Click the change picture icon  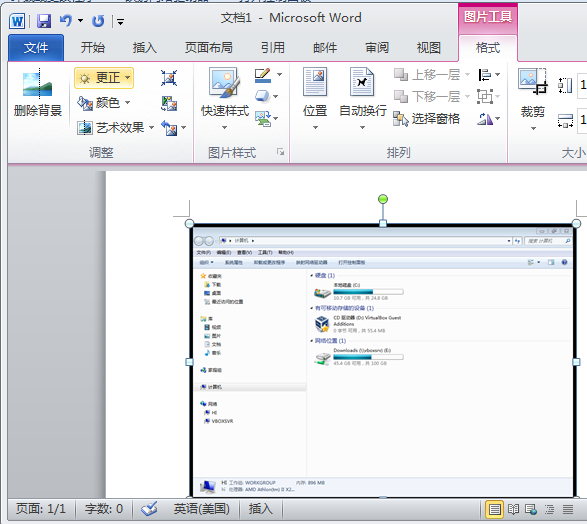point(169,103)
